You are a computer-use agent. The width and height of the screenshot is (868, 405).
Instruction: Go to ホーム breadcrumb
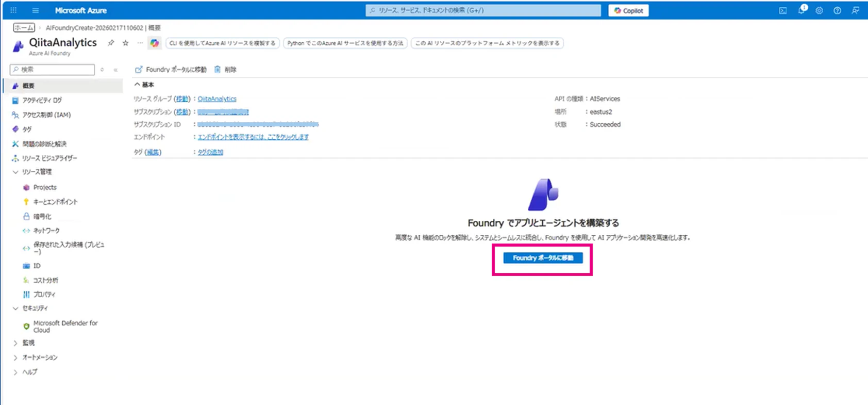point(24,28)
